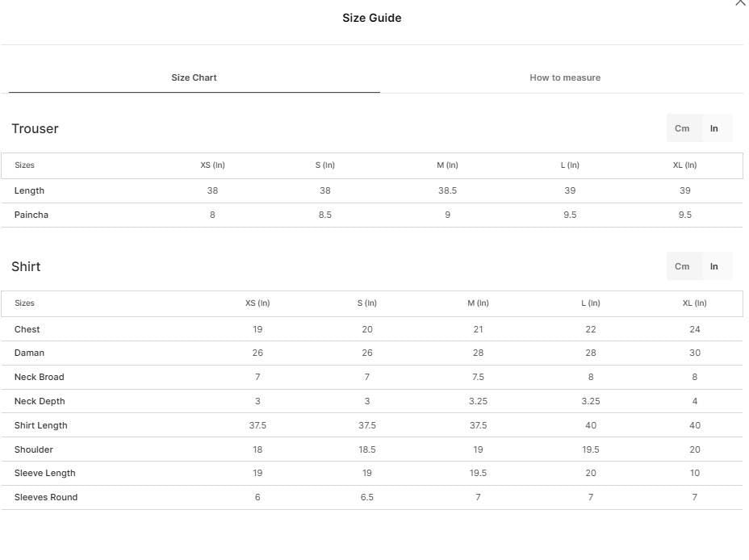
Task: Click the Sleeves Round row label
Action: [46, 497]
